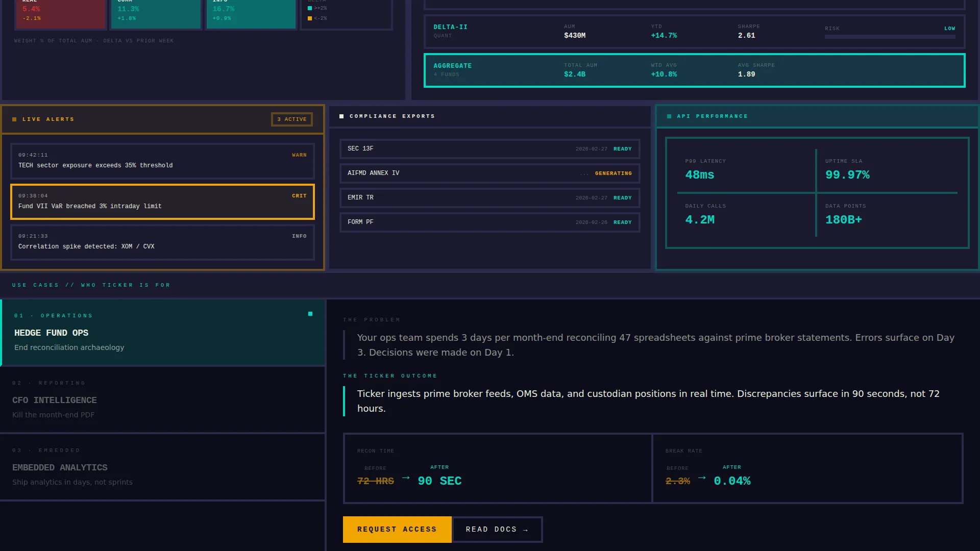This screenshot has width=980, height=551.
Task: Select the DELTA-II fund row
Action: tap(694, 32)
